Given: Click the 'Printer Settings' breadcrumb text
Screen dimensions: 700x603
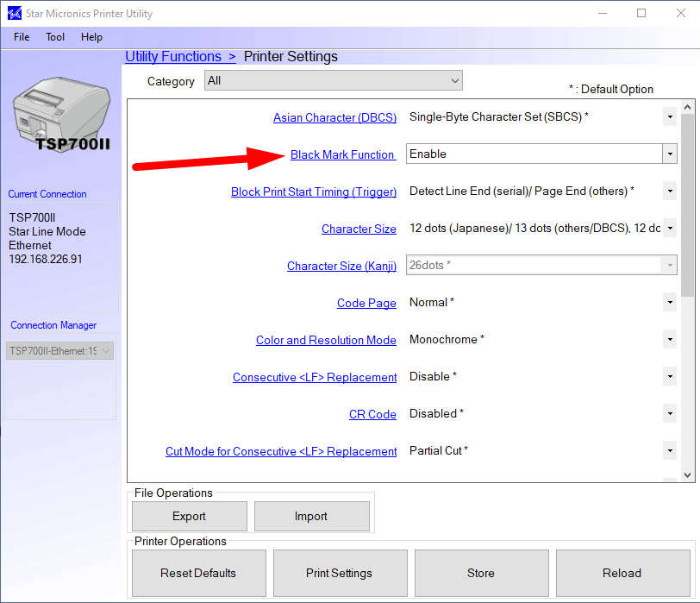Looking at the screenshot, I should [291, 56].
